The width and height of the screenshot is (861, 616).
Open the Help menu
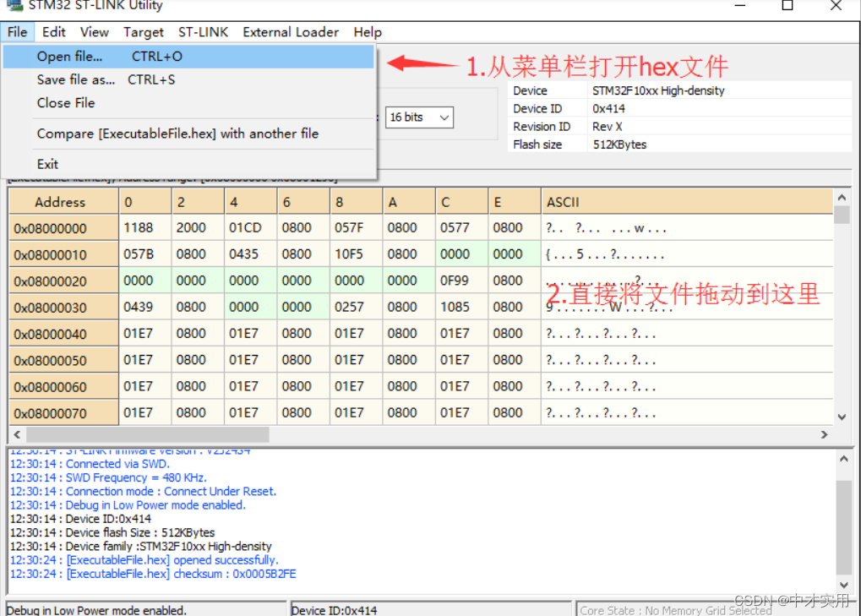tap(368, 32)
